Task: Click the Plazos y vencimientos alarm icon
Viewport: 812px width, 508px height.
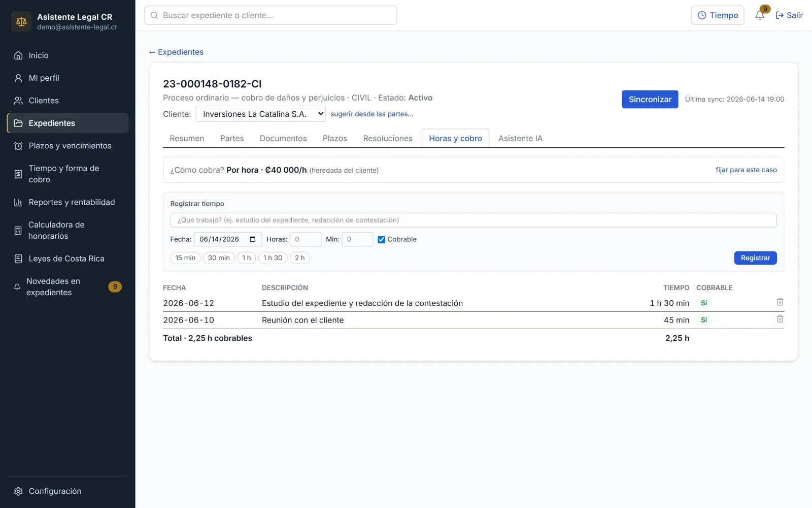Action: tap(18, 146)
